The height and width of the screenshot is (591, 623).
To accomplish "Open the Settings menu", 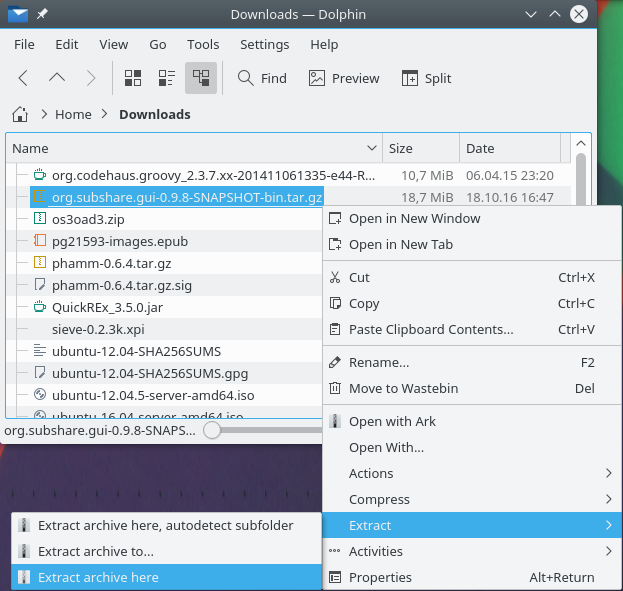I will coord(264,45).
